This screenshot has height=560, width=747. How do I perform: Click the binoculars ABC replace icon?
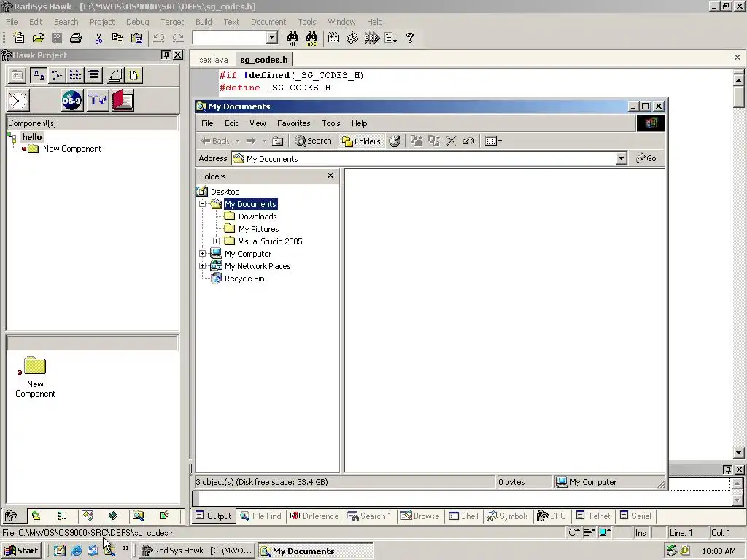tap(311, 38)
